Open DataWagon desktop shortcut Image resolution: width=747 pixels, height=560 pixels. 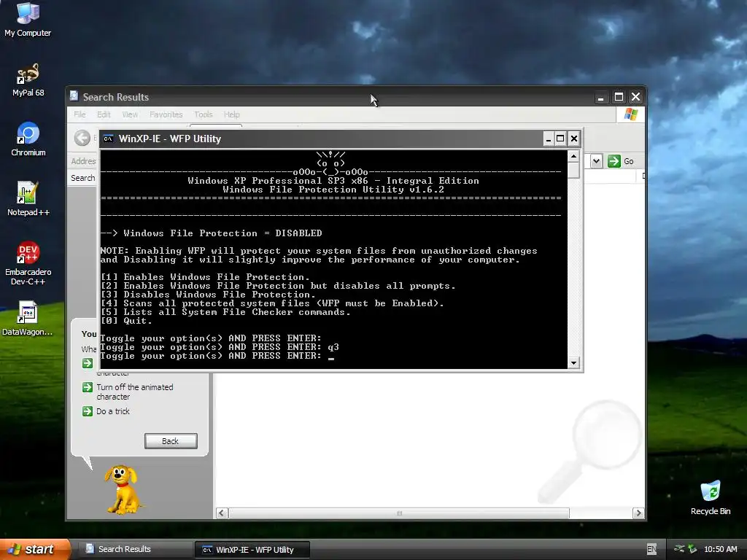click(x=28, y=318)
